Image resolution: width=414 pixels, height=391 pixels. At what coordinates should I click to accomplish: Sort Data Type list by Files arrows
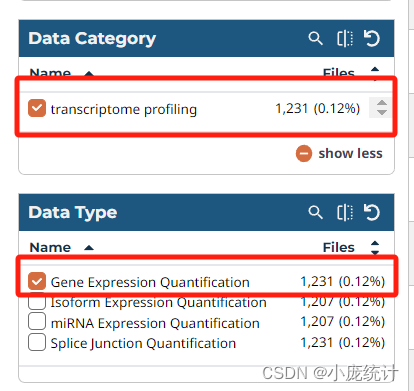pos(375,248)
